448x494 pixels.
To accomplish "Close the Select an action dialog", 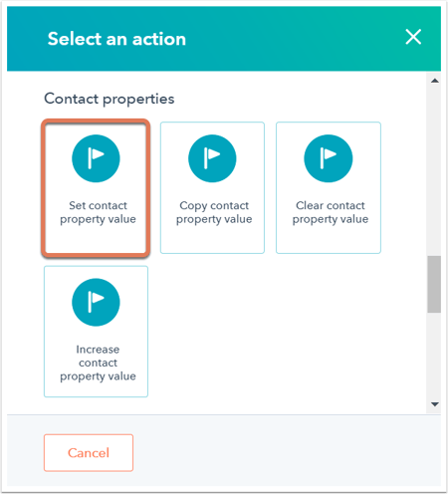I will 413,37.
